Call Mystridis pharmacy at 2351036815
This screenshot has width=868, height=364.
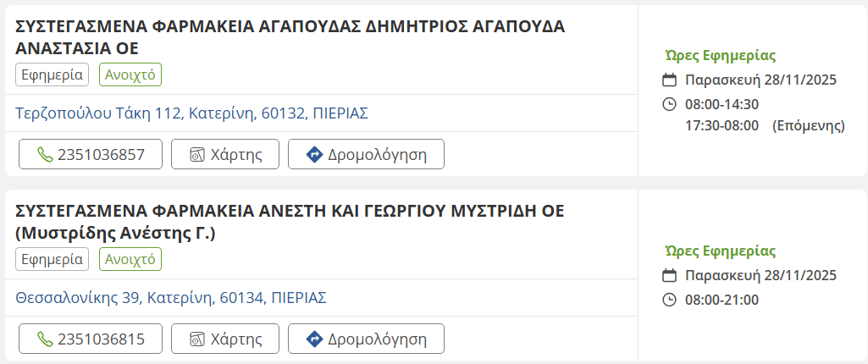[x=91, y=339]
